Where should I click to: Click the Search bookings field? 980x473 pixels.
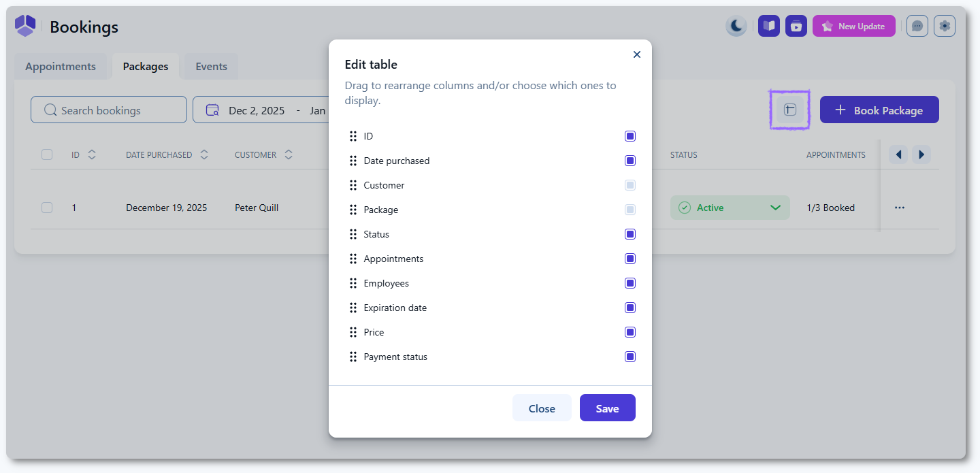click(x=109, y=110)
